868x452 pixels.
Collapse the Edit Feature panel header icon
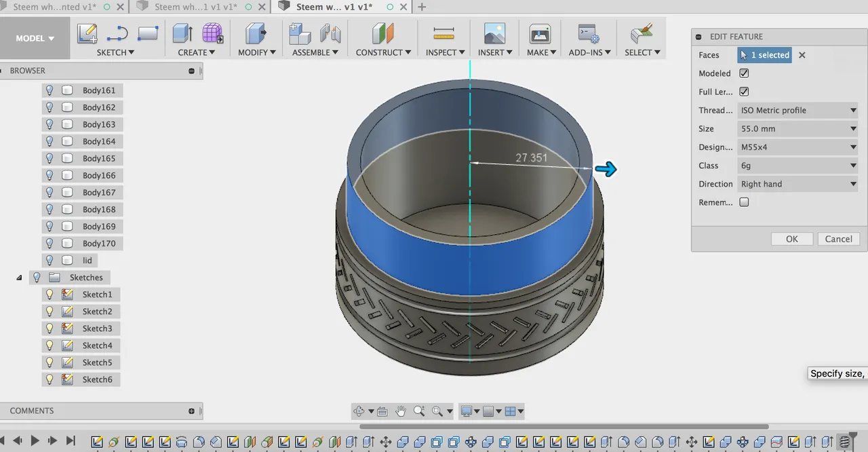[x=699, y=37]
